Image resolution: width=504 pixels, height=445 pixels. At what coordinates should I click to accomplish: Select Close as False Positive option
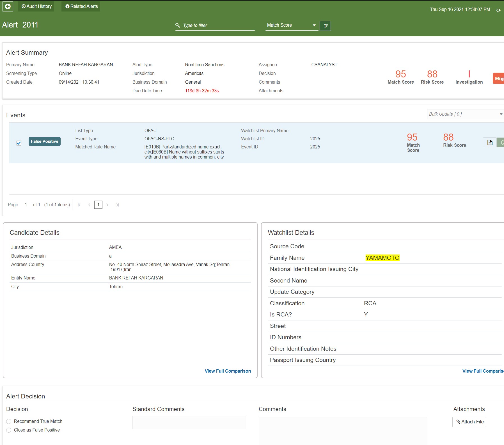tap(9, 430)
